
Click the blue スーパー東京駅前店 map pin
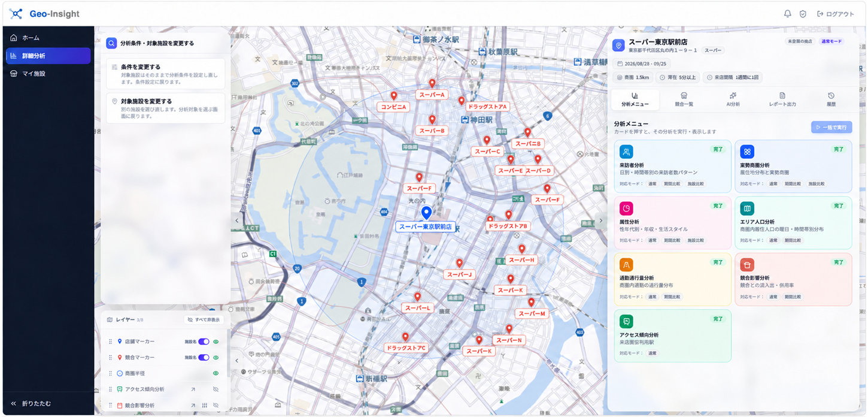point(426,213)
